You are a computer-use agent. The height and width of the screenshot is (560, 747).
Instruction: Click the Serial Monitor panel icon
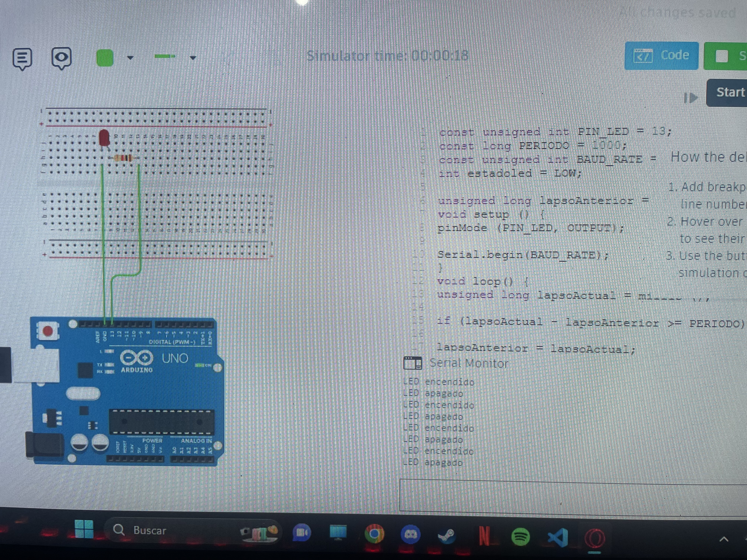412,363
